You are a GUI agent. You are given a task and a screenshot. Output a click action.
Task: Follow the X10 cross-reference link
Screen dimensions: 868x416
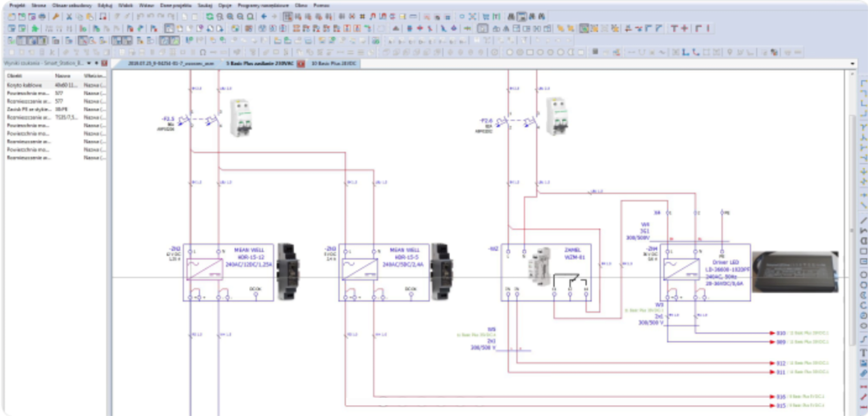781,333
